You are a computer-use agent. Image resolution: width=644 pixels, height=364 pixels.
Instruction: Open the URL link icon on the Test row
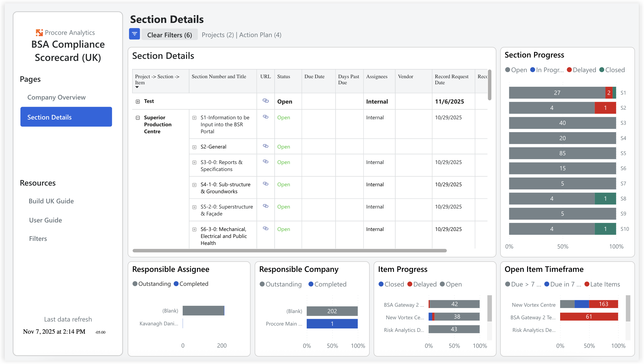[x=265, y=101]
